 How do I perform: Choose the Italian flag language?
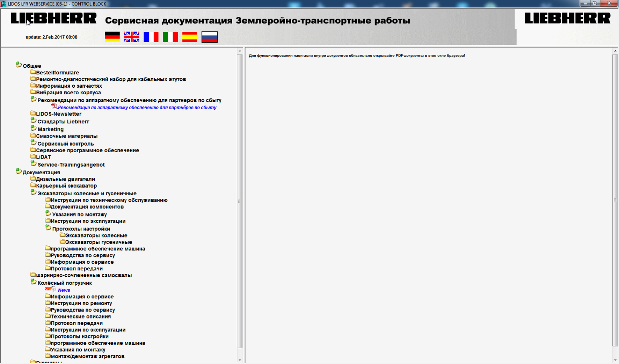click(x=170, y=37)
